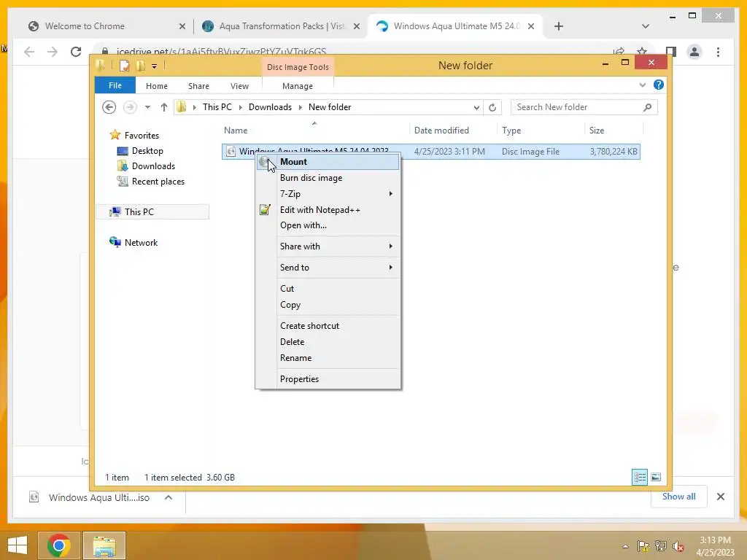
Task: Open Explorer help question mark
Action: (x=659, y=85)
